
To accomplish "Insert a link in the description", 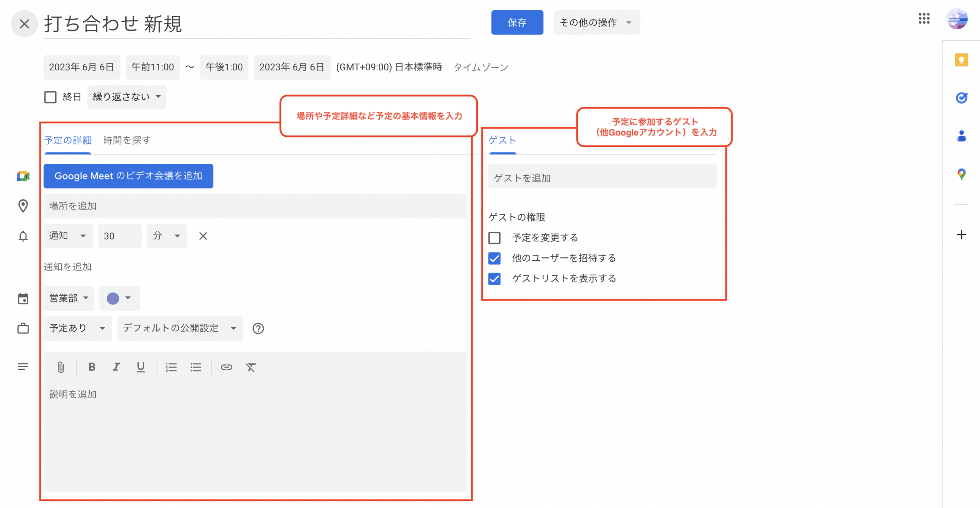I will 226,367.
